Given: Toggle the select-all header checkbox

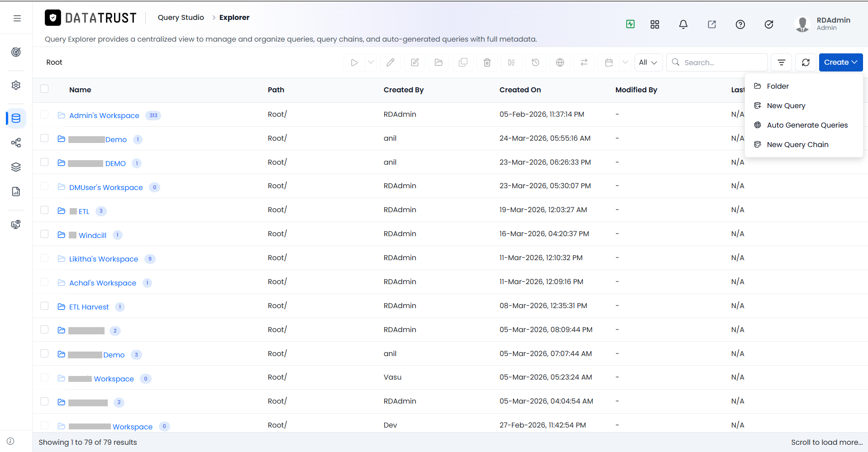Looking at the screenshot, I should pos(44,89).
